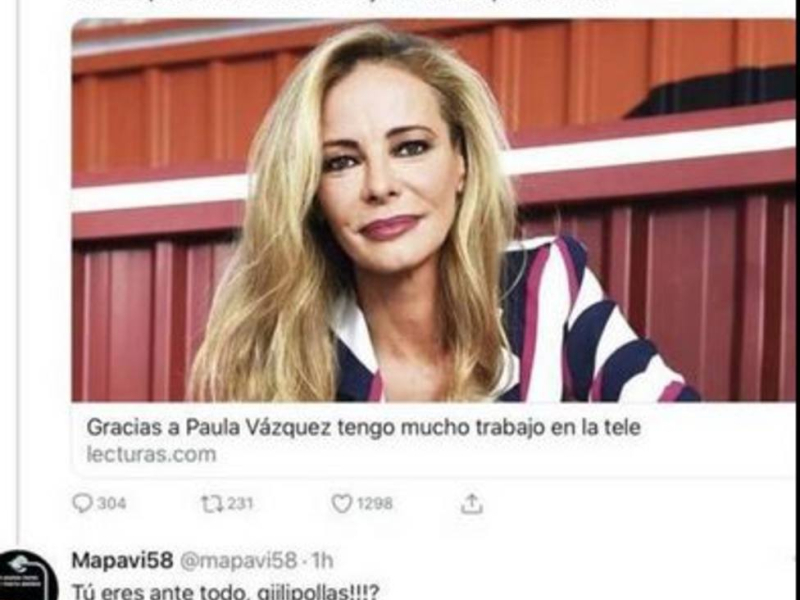Open the lecturas.com article preview photo
The width and height of the screenshot is (800, 600).
(433, 210)
